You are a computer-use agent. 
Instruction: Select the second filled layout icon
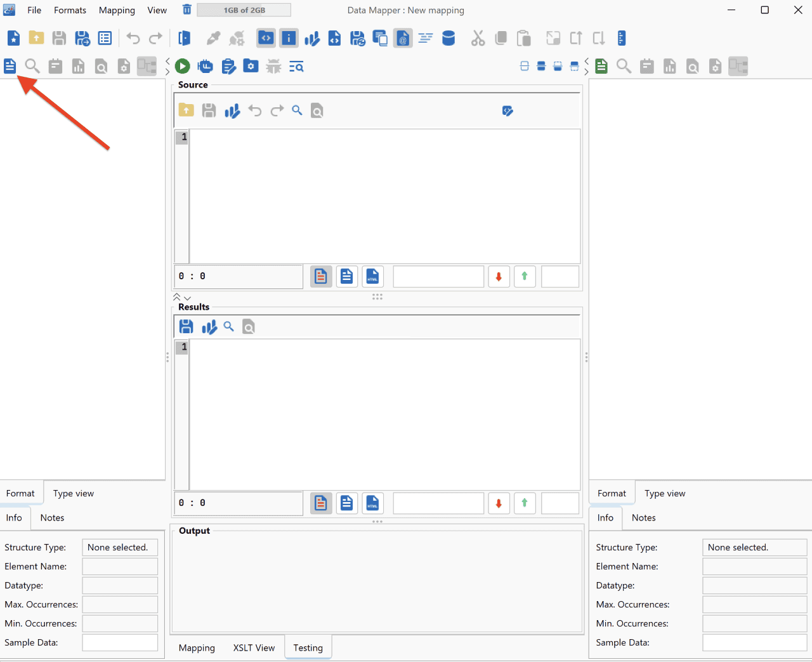541,66
